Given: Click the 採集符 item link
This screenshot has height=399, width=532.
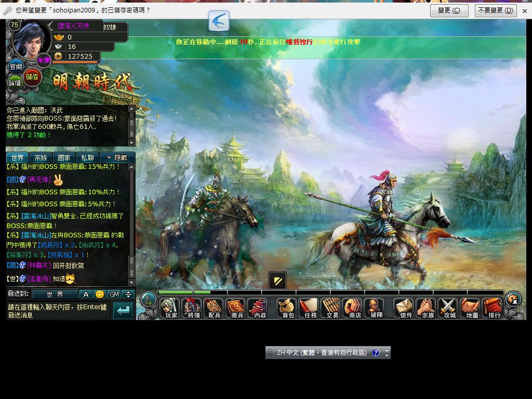Looking at the screenshot, I should click(19, 255).
